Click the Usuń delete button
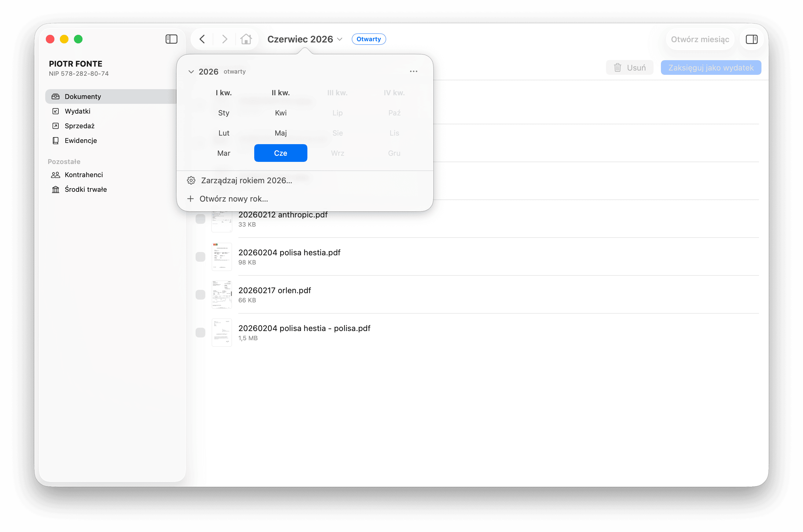 point(629,67)
